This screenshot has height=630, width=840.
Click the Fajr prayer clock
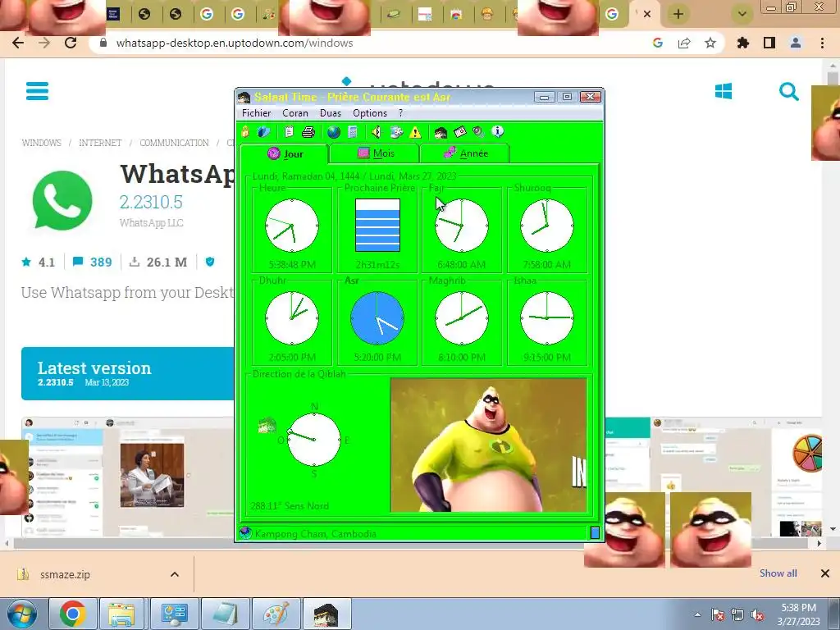pyautogui.click(x=461, y=226)
